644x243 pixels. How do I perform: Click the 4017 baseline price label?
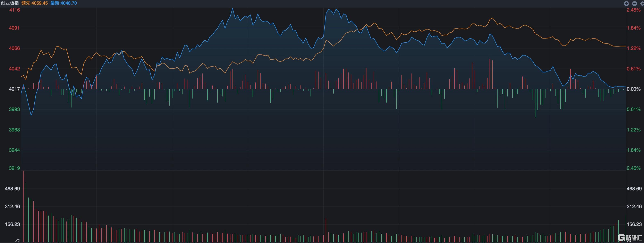15,89
